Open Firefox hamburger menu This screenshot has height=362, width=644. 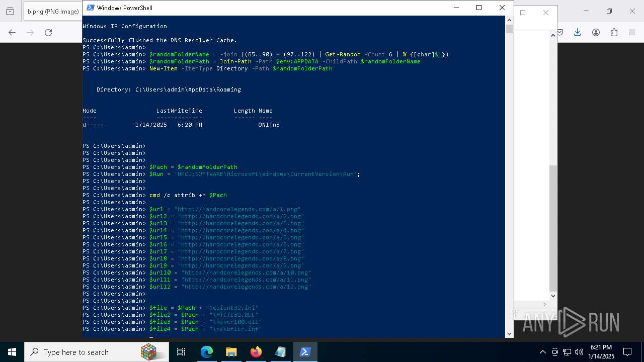(632, 32)
